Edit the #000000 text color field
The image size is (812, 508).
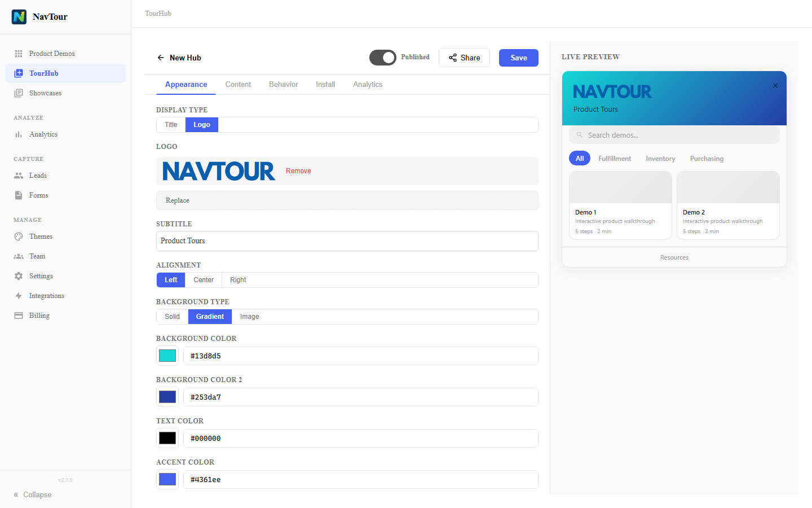361,439
